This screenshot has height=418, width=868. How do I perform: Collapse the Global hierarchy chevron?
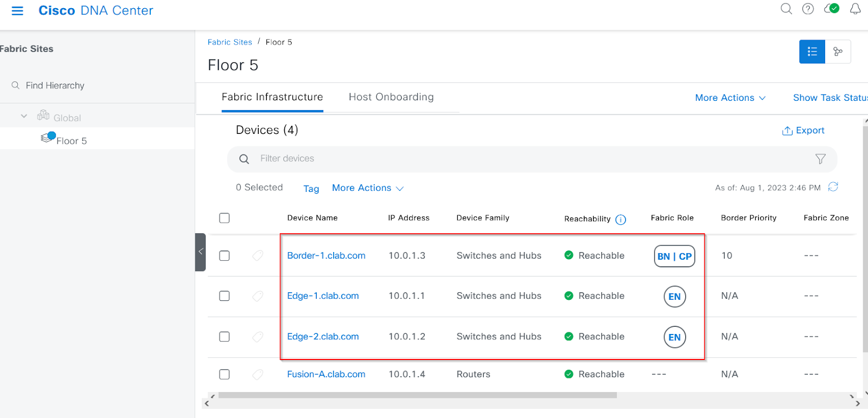point(23,116)
